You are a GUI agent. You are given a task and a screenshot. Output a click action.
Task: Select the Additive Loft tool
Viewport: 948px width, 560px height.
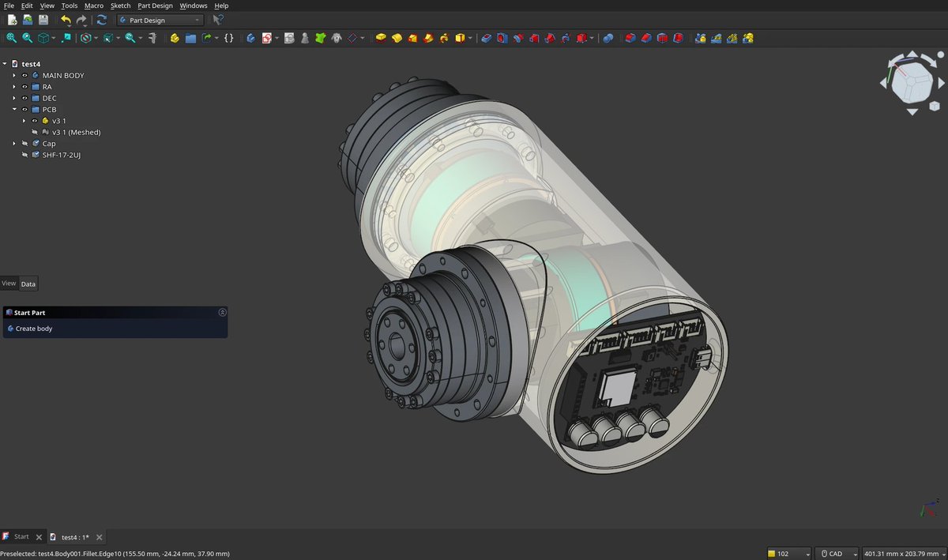[x=412, y=37]
